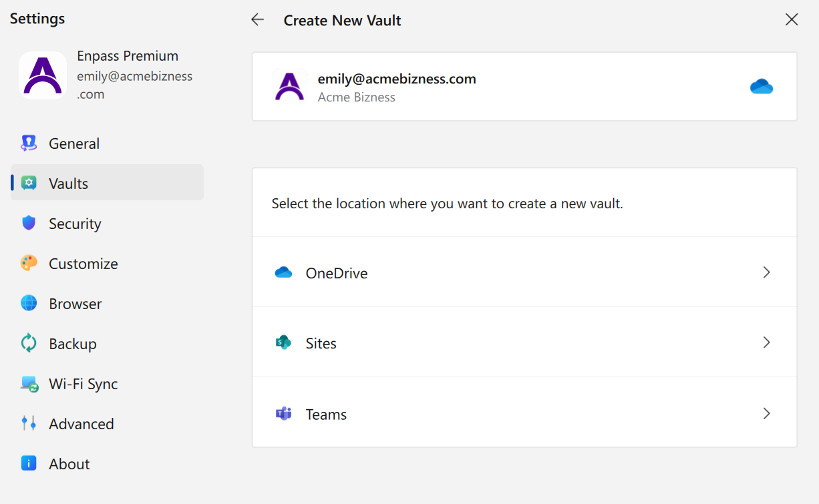The image size is (819, 504).
Task: Click the General settings key icon
Action: tap(29, 143)
